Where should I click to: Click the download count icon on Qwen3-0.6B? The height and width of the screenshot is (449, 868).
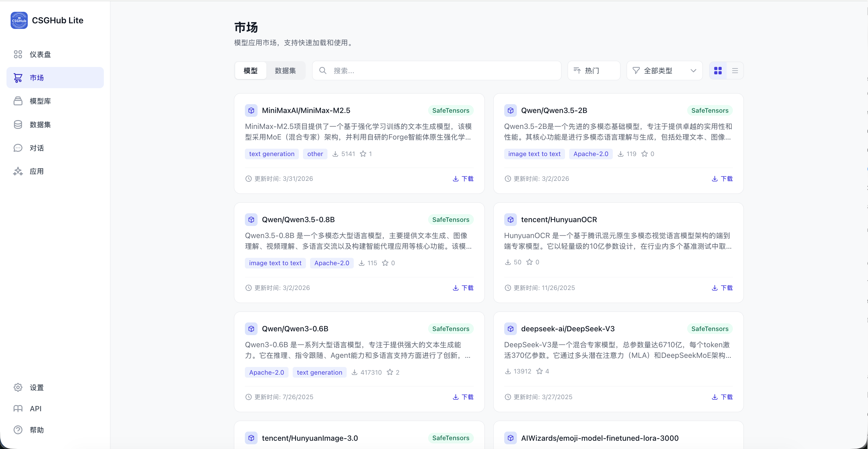click(x=354, y=373)
